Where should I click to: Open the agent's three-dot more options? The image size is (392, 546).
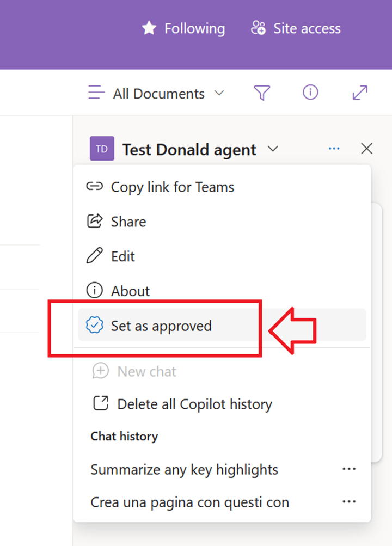point(334,149)
